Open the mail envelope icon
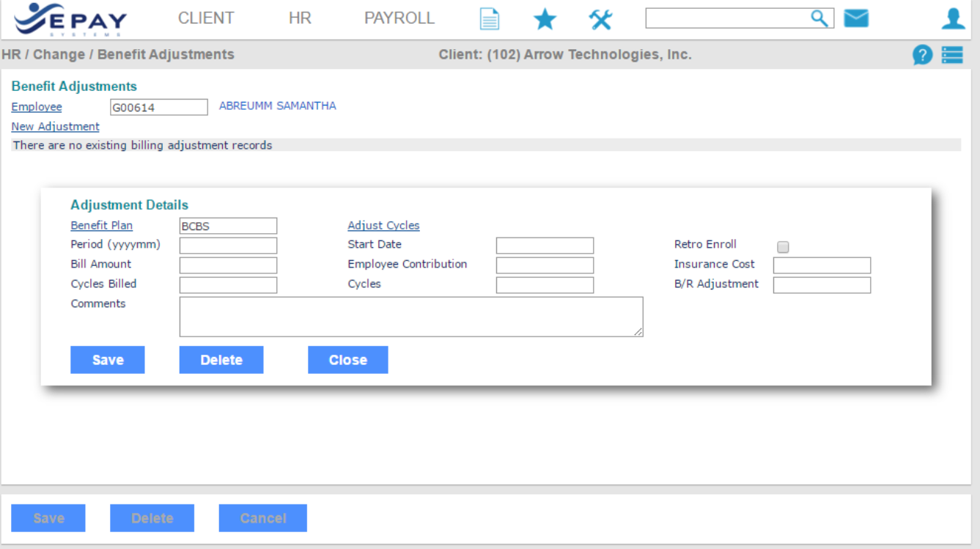Image resolution: width=980 pixels, height=549 pixels. 856,18
